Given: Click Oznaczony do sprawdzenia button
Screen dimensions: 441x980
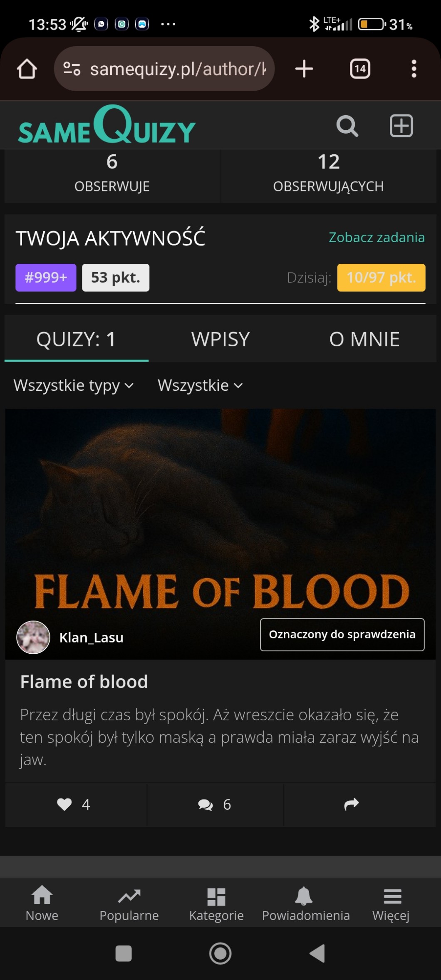Looking at the screenshot, I should click(x=342, y=635).
